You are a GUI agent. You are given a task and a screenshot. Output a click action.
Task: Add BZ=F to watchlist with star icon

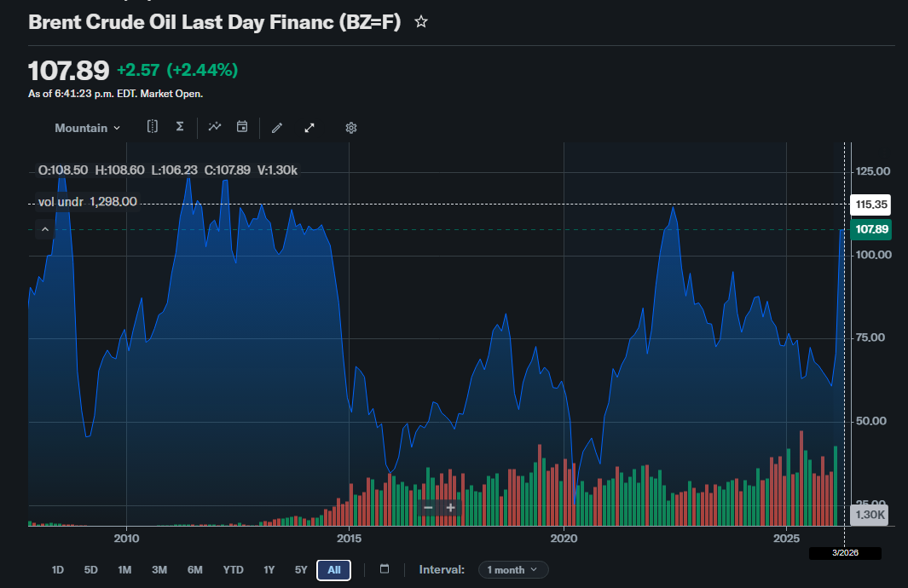pos(421,22)
